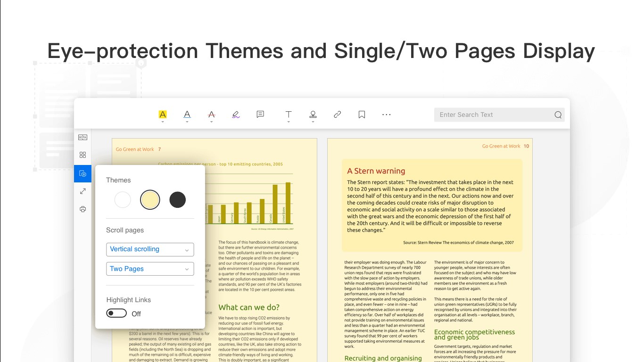Open the BOTA sidebar panel

pyautogui.click(x=83, y=137)
